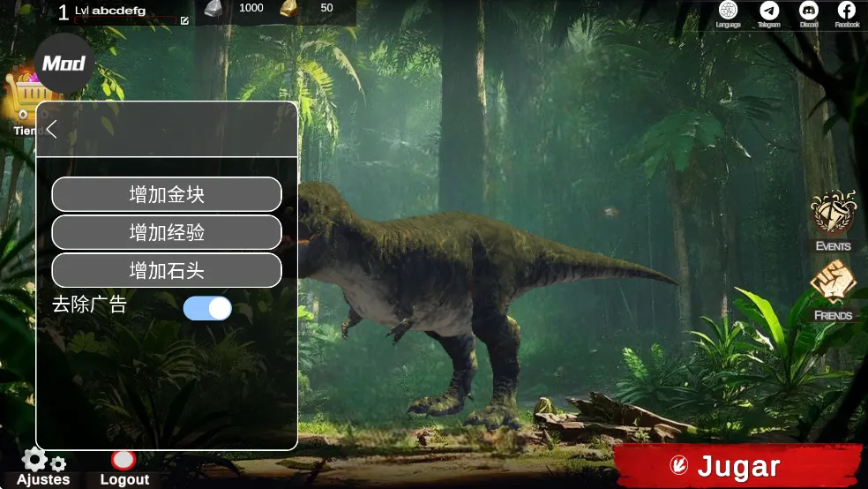This screenshot has height=489, width=868.
Task: Collapse the mod menu with back chevron
Action: click(x=52, y=130)
